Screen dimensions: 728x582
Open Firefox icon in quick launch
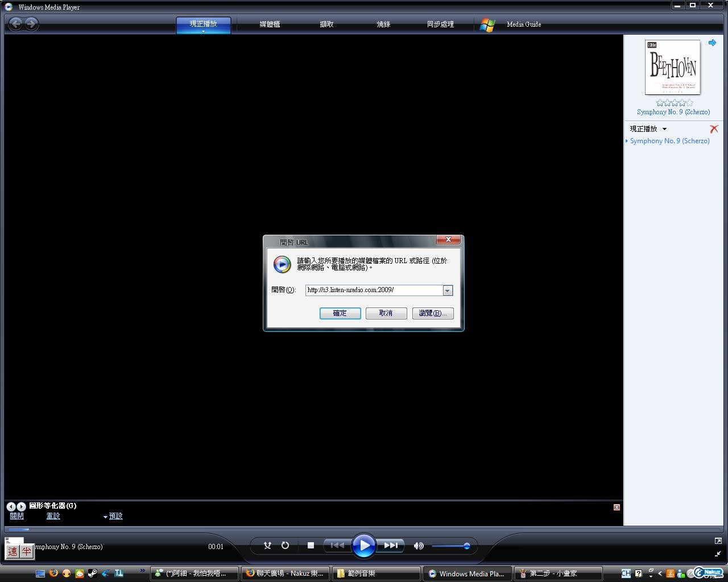pos(53,573)
